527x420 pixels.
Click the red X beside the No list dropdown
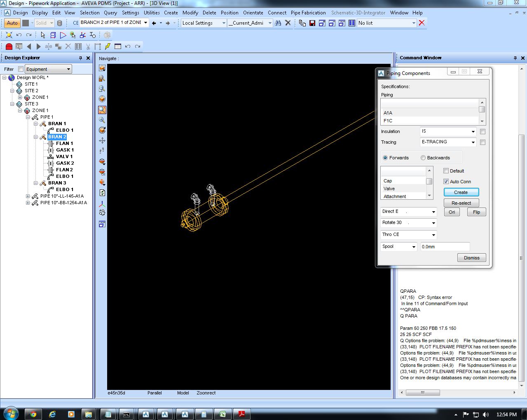pyautogui.click(x=422, y=23)
